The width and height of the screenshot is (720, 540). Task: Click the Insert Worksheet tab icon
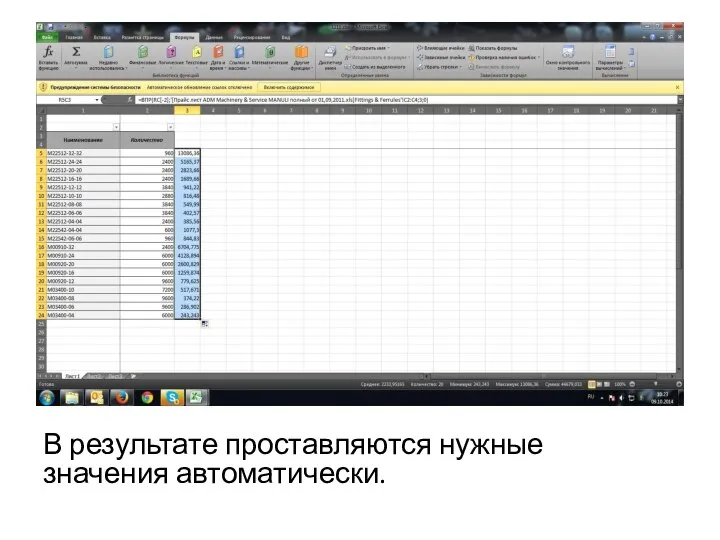click(134, 376)
